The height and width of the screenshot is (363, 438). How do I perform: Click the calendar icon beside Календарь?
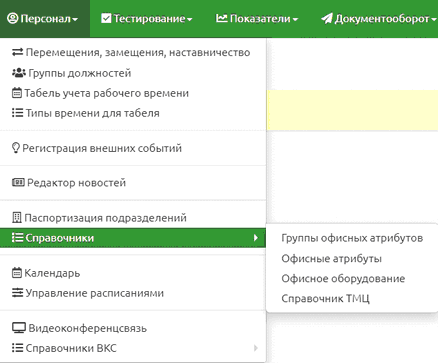click(17, 273)
